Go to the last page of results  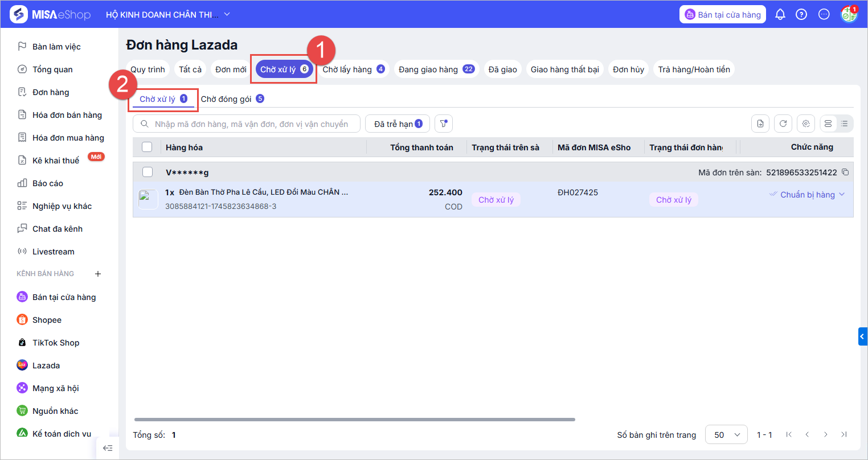coord(844,434)
